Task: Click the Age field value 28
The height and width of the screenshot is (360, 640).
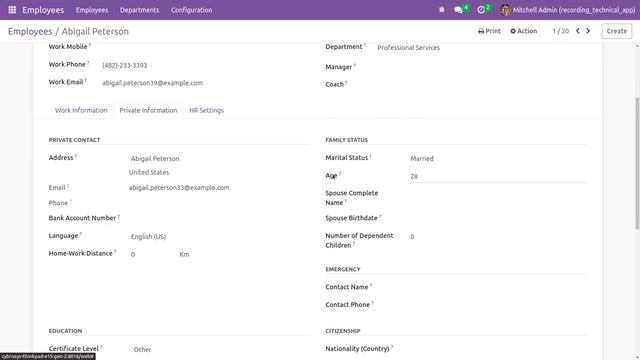Action: (497, 176)
